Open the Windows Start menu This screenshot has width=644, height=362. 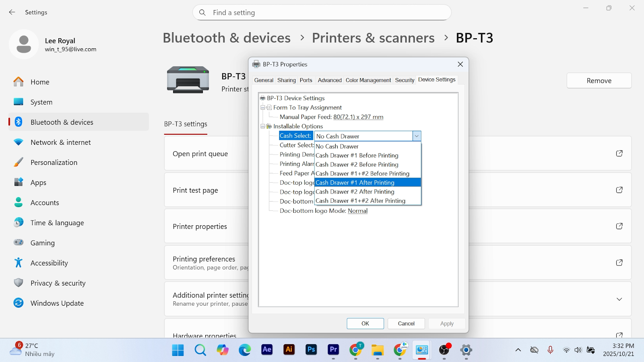pos(178,350)
